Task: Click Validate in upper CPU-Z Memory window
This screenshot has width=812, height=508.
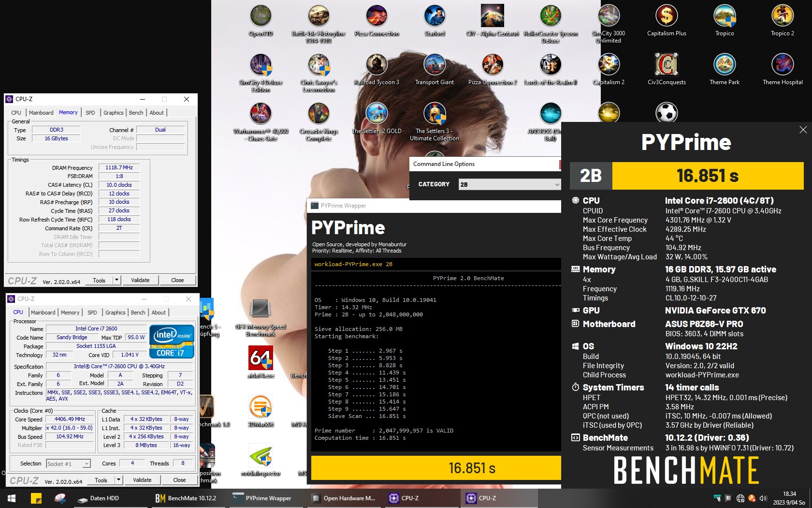Action: pos(140,280)
